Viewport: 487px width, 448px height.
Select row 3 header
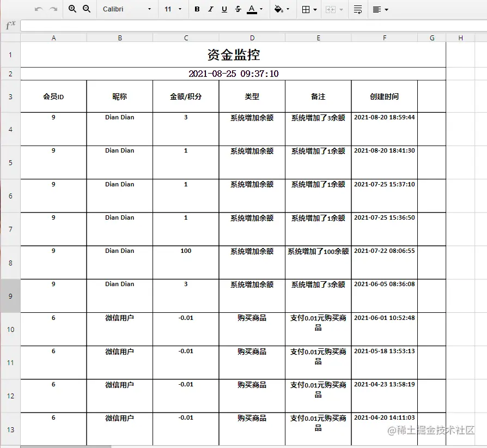(x=10, y=96)
